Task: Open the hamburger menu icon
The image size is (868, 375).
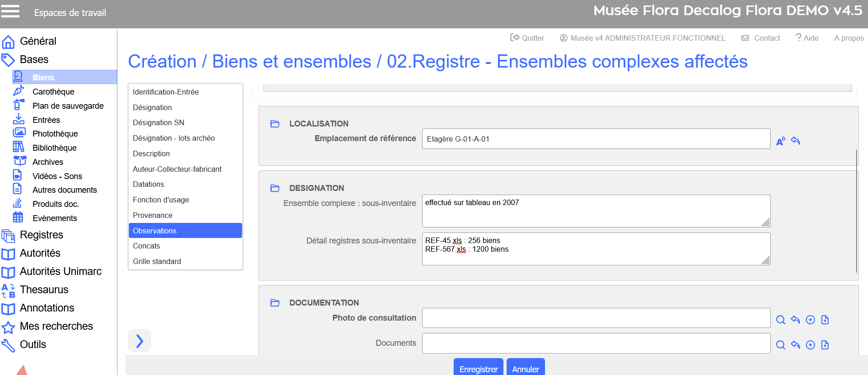Action: pyautogui.click(x=10, y=11)
